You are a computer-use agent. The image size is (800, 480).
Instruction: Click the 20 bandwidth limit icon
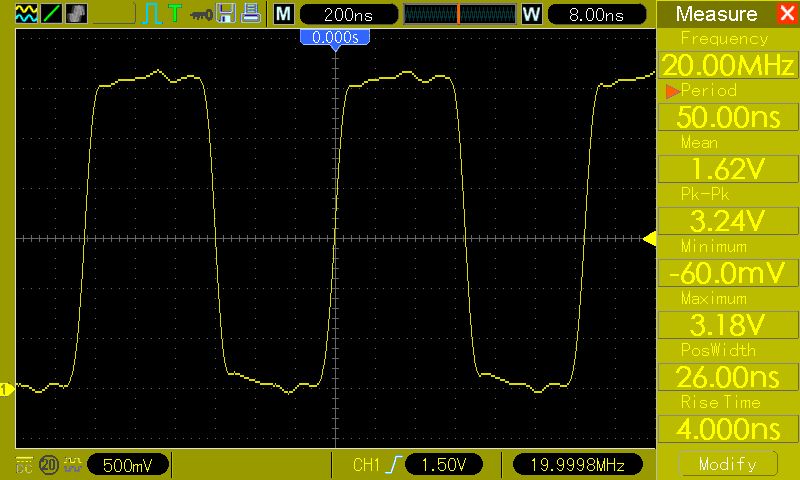click(49, 465)
